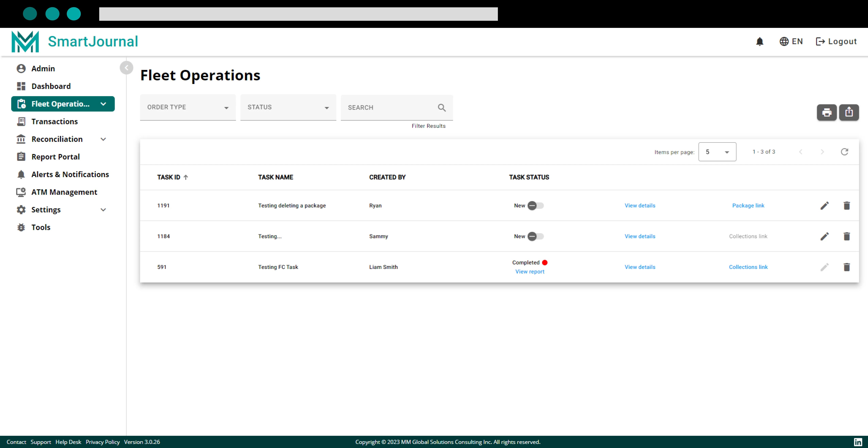This screenshot has width=868, height=448.
Task: Expand the Reconciliation menu chevron
Action: coord(103,139)
